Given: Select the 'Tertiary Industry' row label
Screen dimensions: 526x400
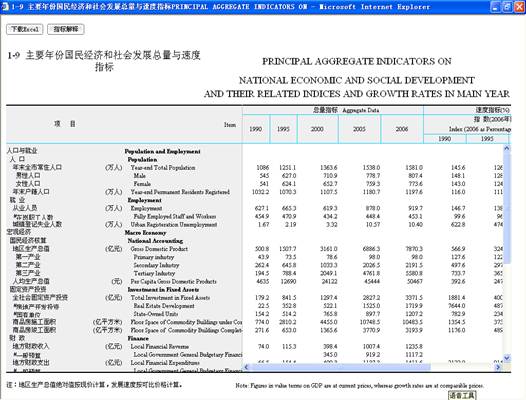Looking at the screenshot, I should pos(154,273).
